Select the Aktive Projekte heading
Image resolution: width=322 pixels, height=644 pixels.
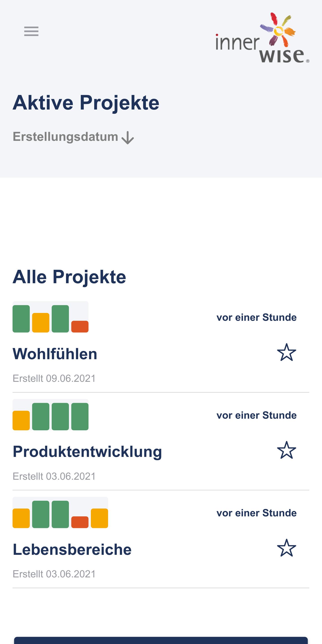[86, 103]
